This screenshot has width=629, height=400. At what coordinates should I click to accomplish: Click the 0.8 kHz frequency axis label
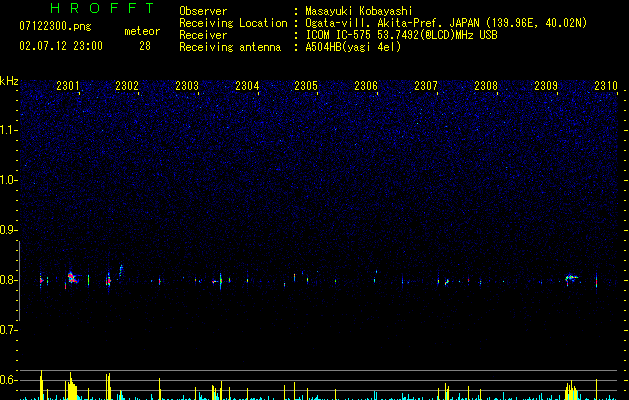[8, 280]
